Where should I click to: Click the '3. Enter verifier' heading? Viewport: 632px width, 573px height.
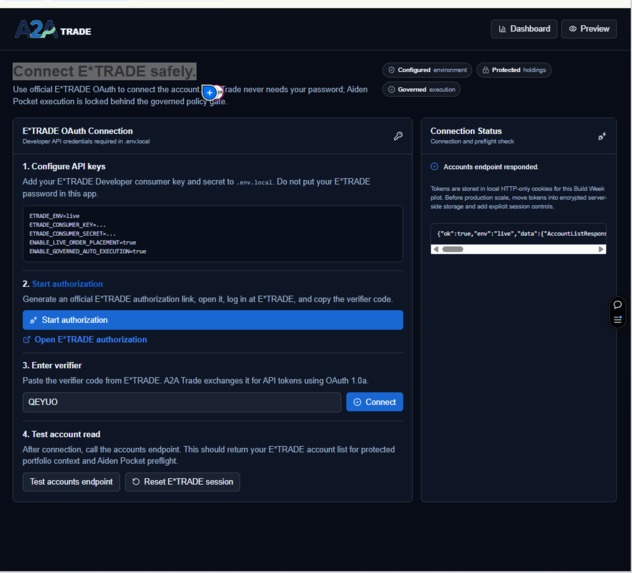[x=52, y=365]
